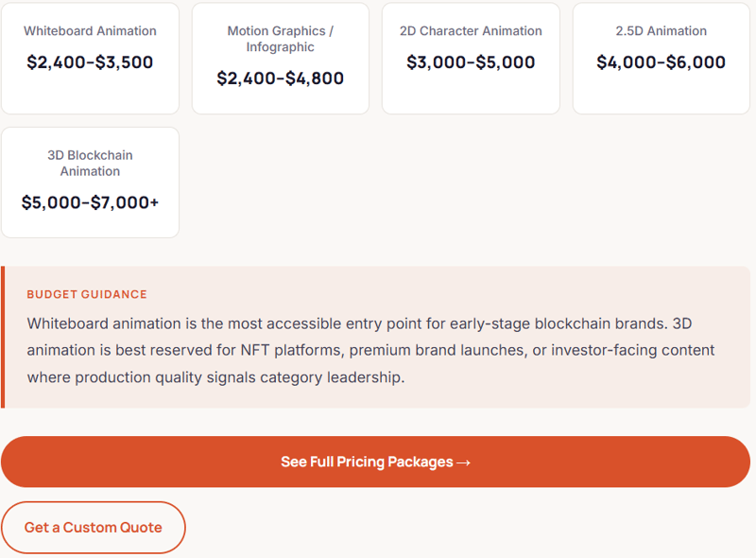Click the $2,400–$4,800 price text
The height and width of the screenshot is (558, 756).
coord(280,78)
